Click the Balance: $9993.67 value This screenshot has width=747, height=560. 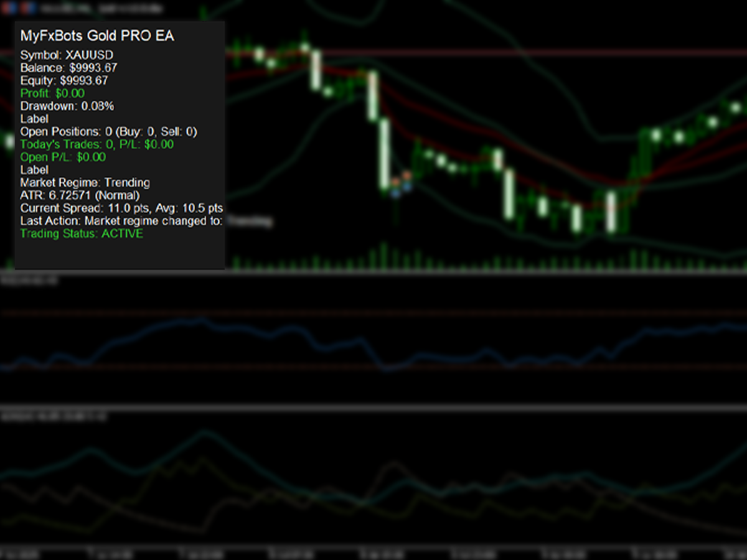pyautogui.click(x=69, y=68)
